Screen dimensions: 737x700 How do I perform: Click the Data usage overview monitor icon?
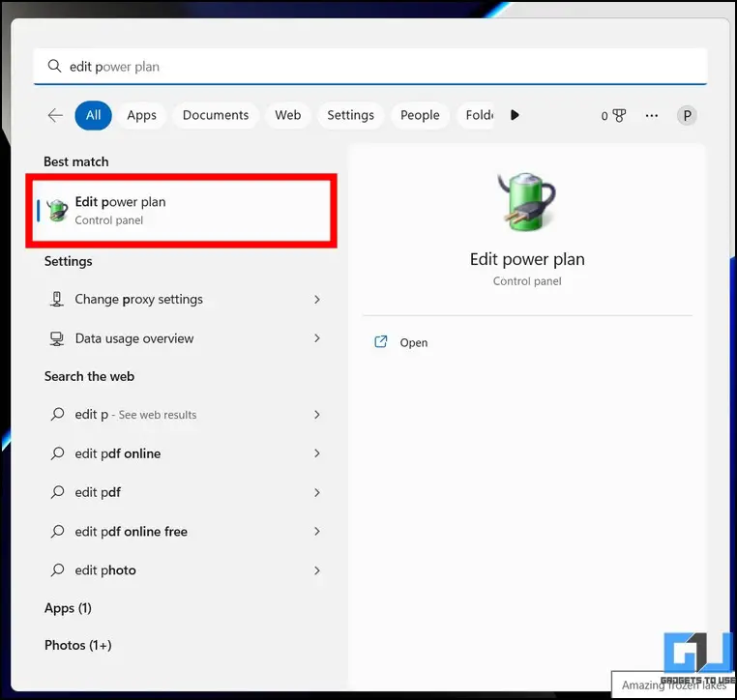pyautogui.click(x=57, y=338)
